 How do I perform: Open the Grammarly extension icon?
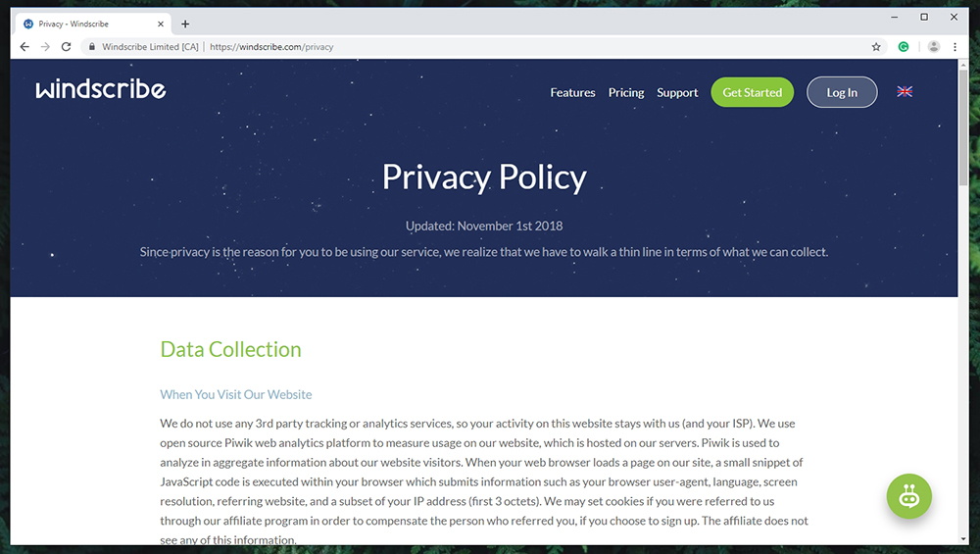(904, 47)
